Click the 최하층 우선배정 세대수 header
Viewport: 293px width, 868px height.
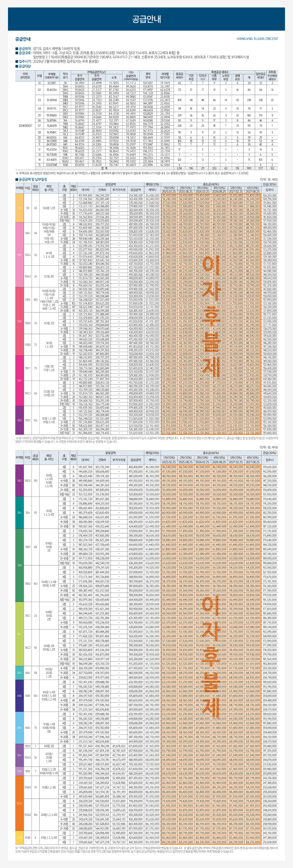click(272, 76)
